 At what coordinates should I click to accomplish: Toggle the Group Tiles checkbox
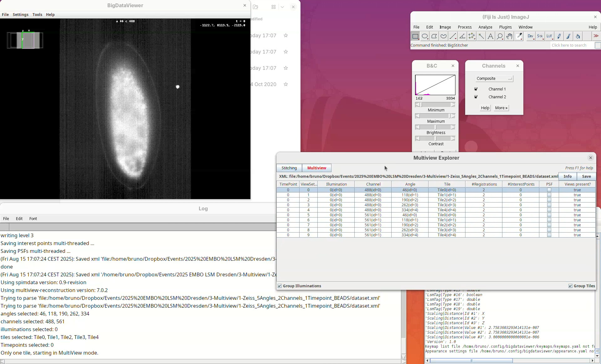coord(570,286)
